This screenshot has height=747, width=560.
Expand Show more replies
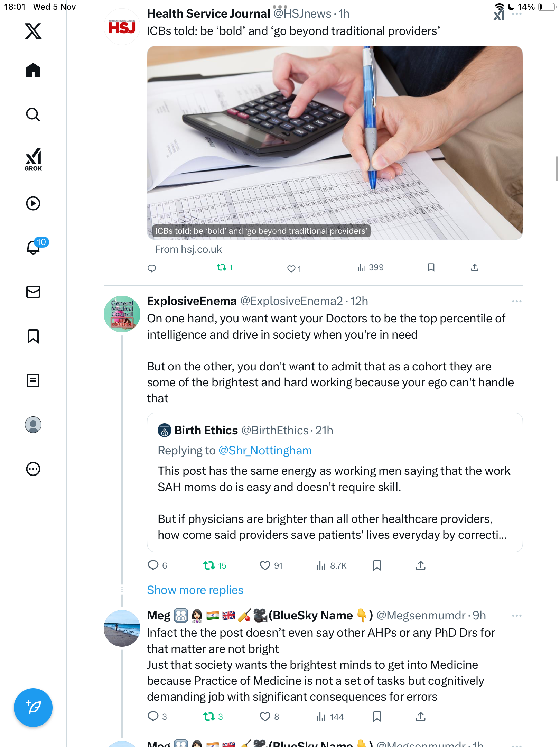tap(195, 590)
